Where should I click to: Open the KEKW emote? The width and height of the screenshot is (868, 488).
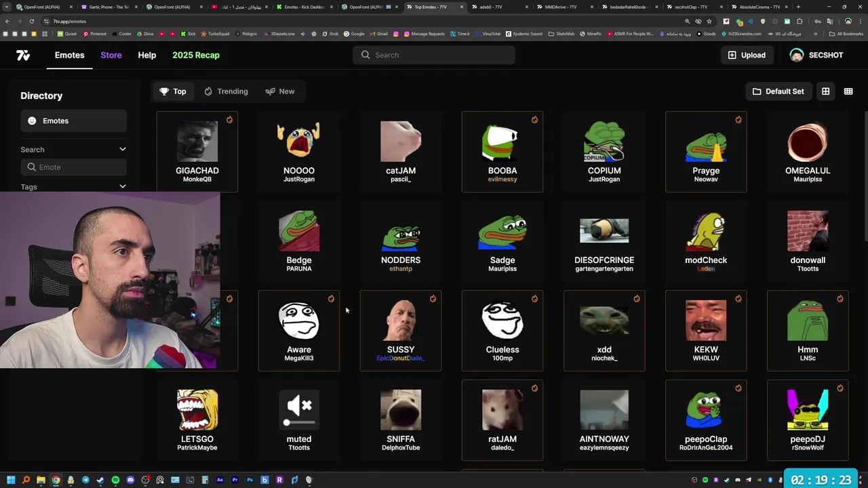[706, 331]
